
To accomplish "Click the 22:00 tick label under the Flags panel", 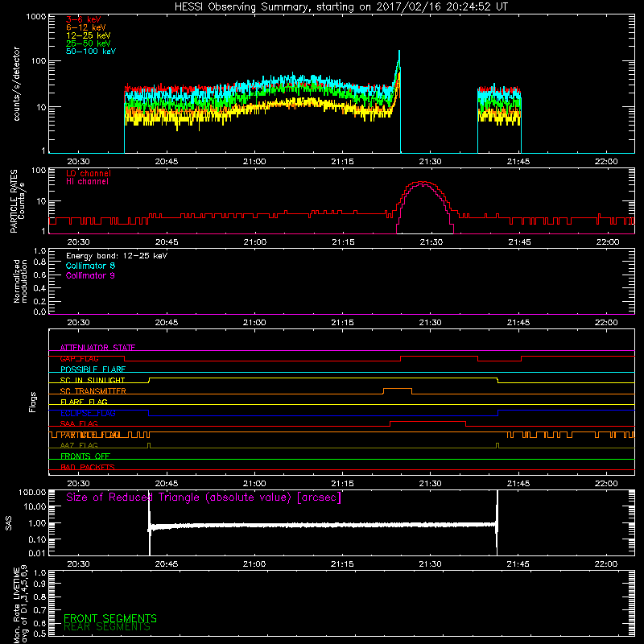I will (x=606, y=484).
